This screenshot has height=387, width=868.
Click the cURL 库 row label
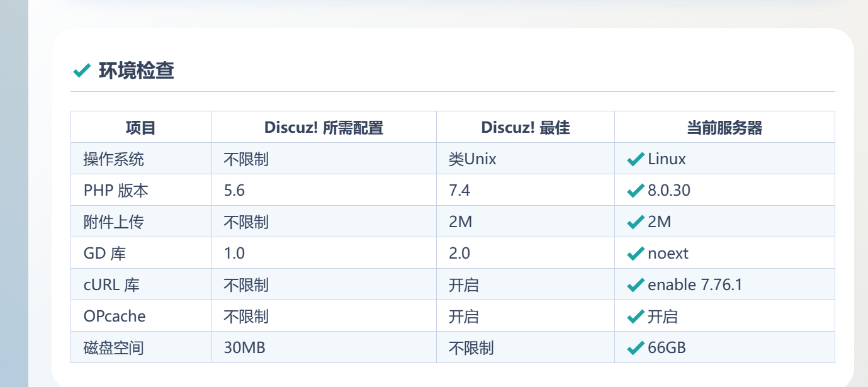[x=111, y=285]
